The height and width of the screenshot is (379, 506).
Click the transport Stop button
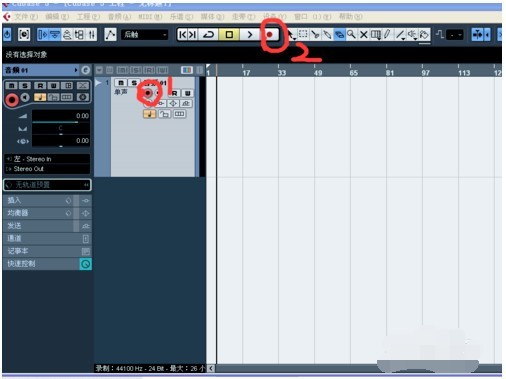pos(229,34)
